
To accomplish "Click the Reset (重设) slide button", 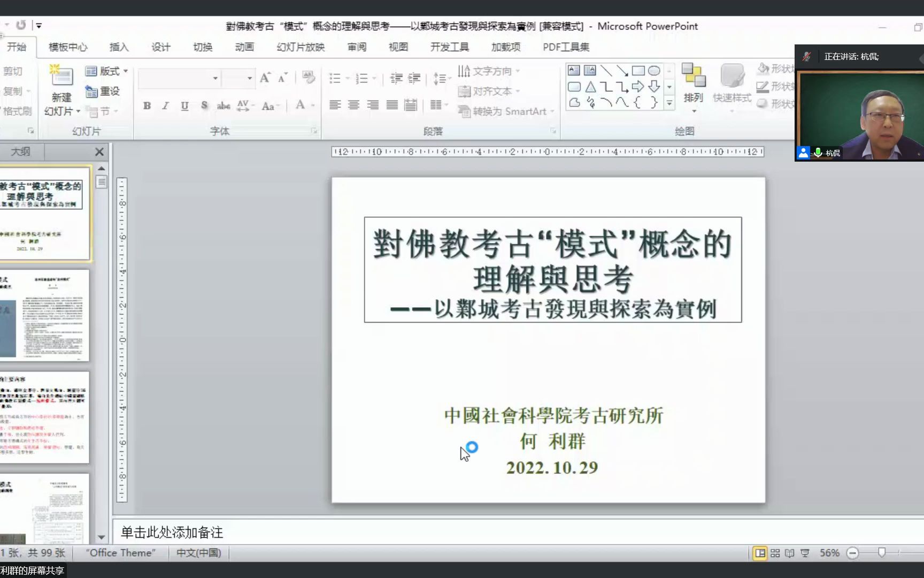I will pos(103,92).
